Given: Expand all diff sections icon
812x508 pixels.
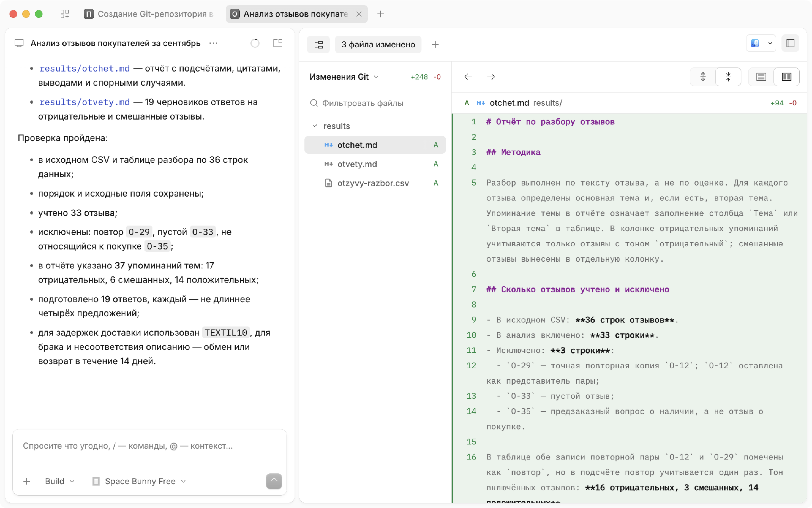Looking at the screenshot, I should [703, 77].
